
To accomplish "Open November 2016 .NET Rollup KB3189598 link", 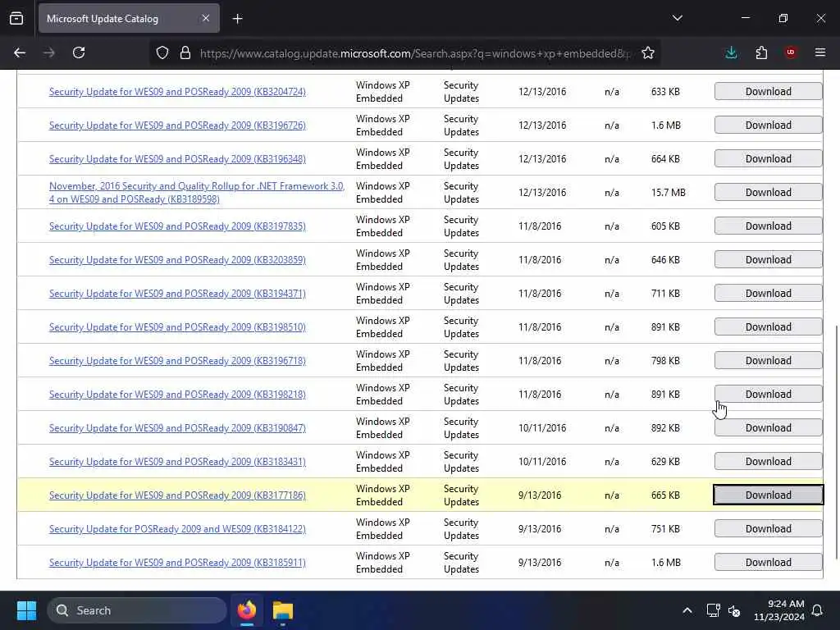I will point(197,192).
